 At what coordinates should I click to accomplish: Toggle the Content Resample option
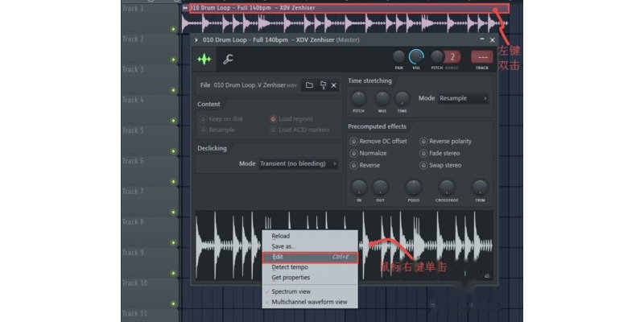point(217,130)
